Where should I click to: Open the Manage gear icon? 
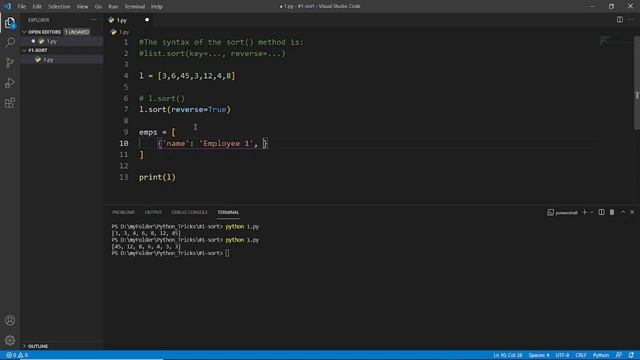pyautogui.click(x=10, y=340)
